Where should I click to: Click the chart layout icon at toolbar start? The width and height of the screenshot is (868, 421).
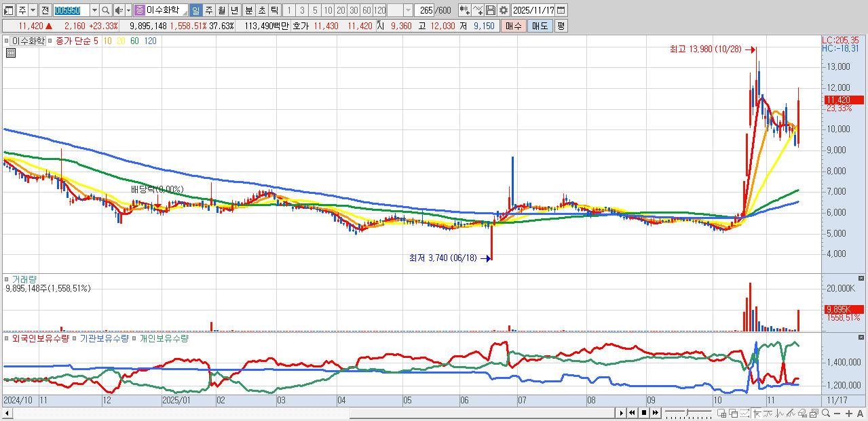[9, 10]
